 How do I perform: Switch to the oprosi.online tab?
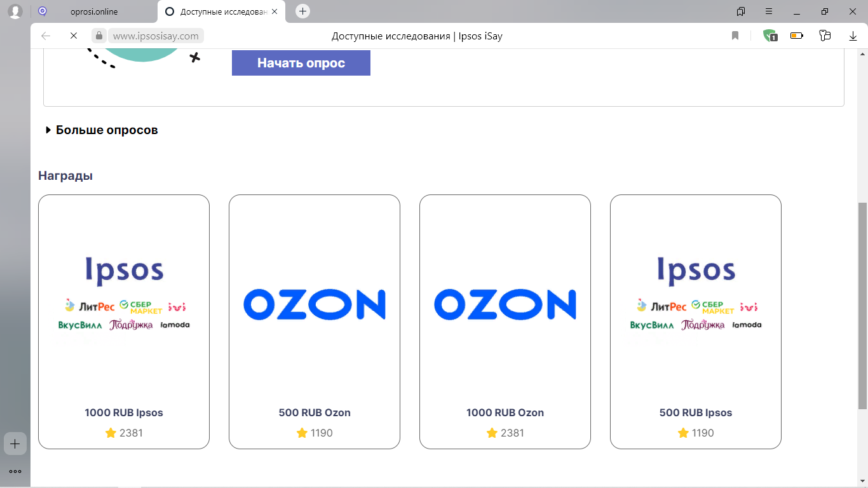click(x=94, y=11)
